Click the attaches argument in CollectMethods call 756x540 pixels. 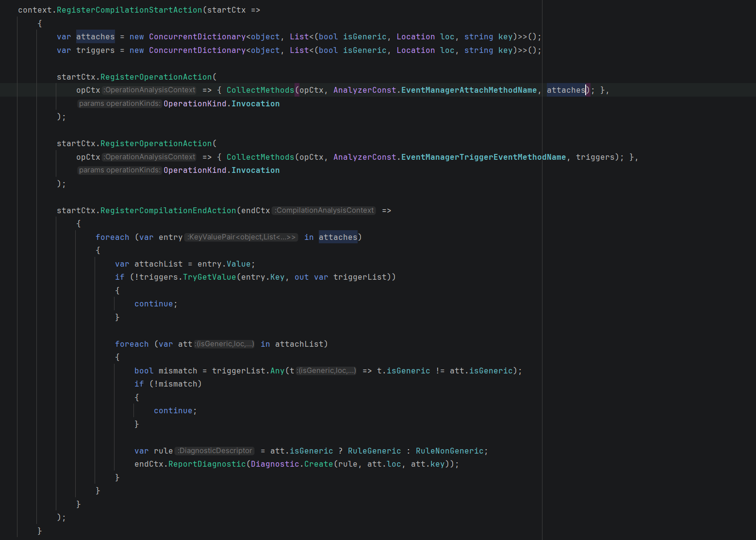click(566, 90)
